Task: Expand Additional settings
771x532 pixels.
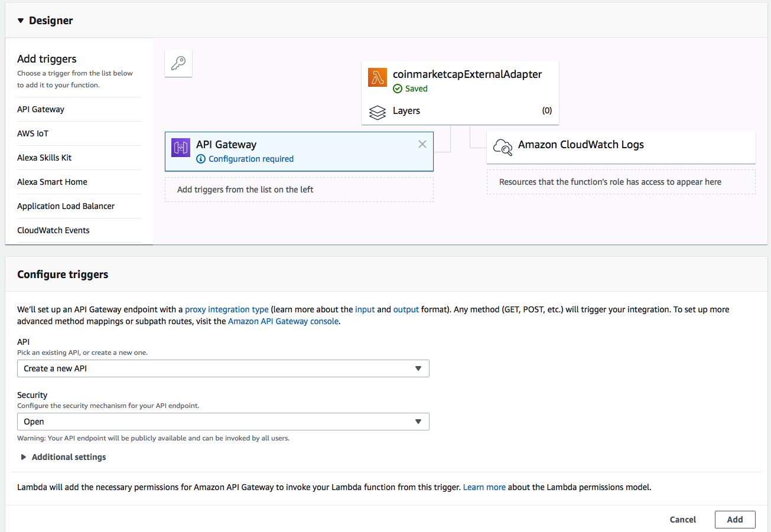Action: [24, 457]
